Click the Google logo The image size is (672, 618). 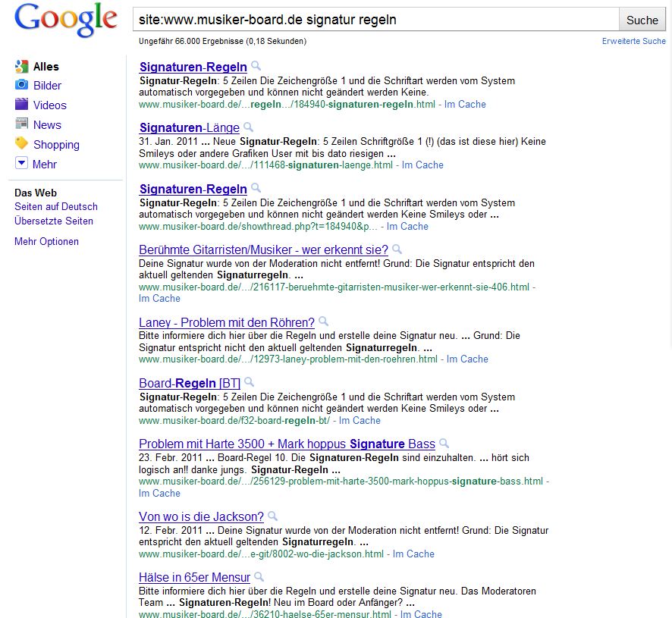[65, 19]
